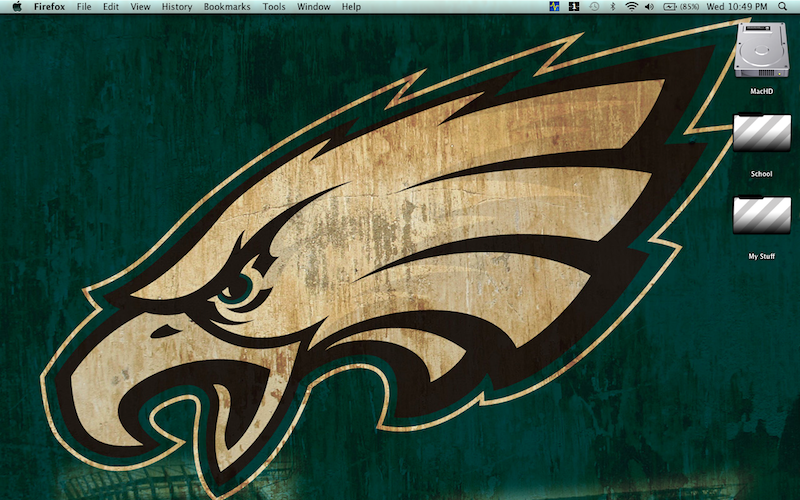Open Spotlight search magnifier

(x=783, y=7)
